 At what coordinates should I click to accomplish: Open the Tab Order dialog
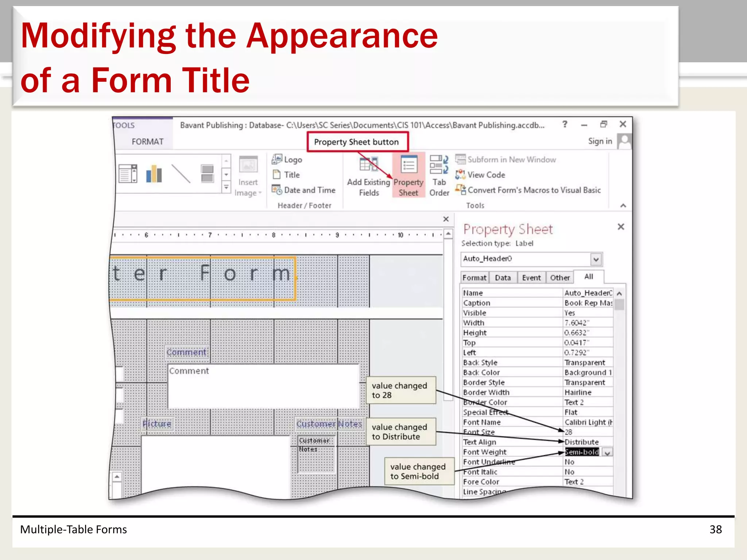tap(439, 176)
